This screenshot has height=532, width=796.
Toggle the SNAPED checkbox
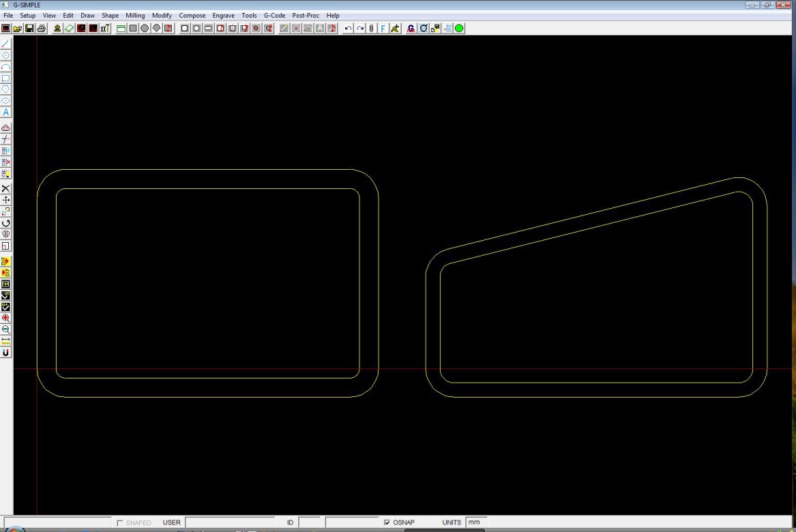[120, 523]
